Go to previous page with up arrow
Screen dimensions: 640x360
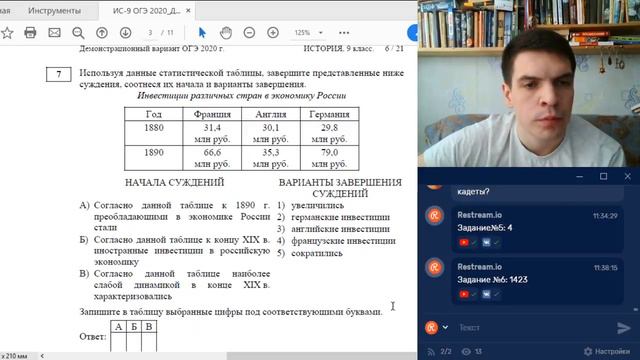tap(102, 33)
